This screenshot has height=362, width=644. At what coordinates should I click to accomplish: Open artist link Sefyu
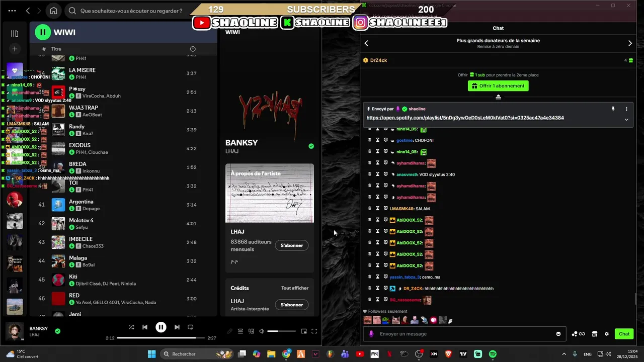click(x=82, y=227)
